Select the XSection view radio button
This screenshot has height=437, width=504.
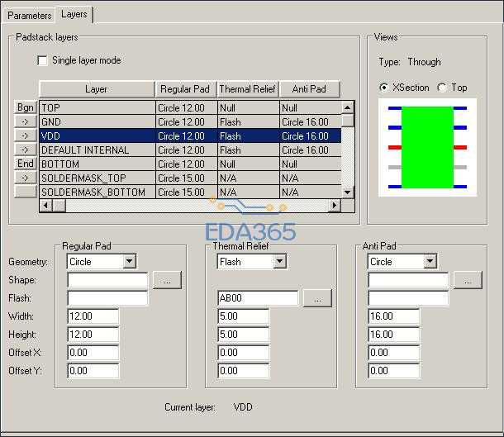coord(383,88)
